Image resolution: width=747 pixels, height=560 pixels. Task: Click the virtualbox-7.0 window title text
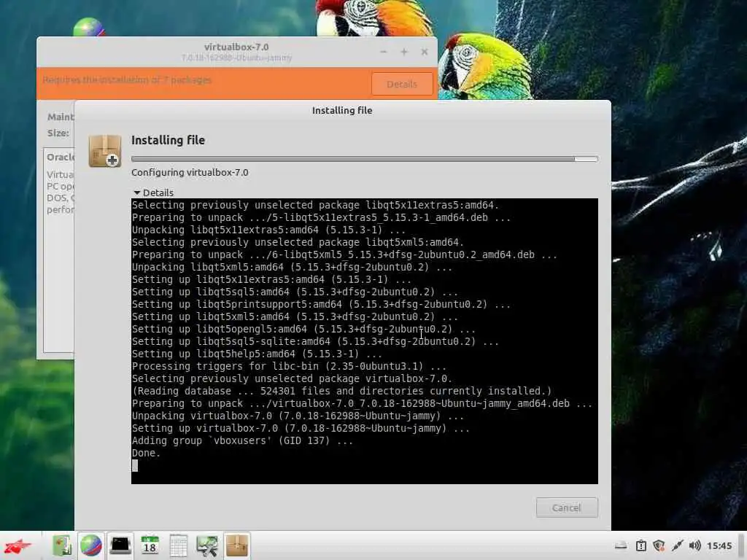(x=236, y=47)
